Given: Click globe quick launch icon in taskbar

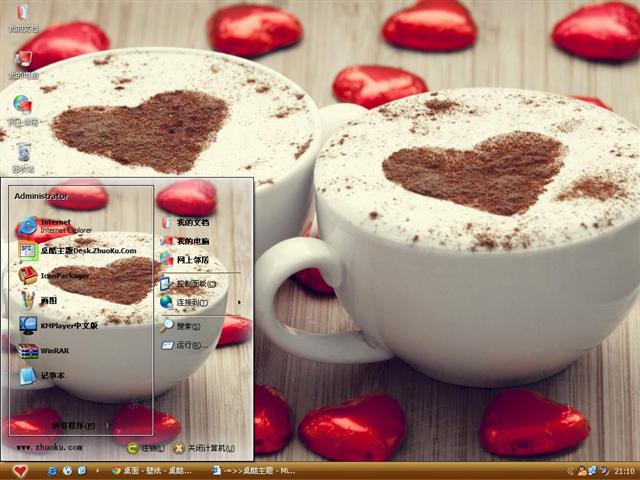Looking at the screenshot, I should tap(67, 471).
